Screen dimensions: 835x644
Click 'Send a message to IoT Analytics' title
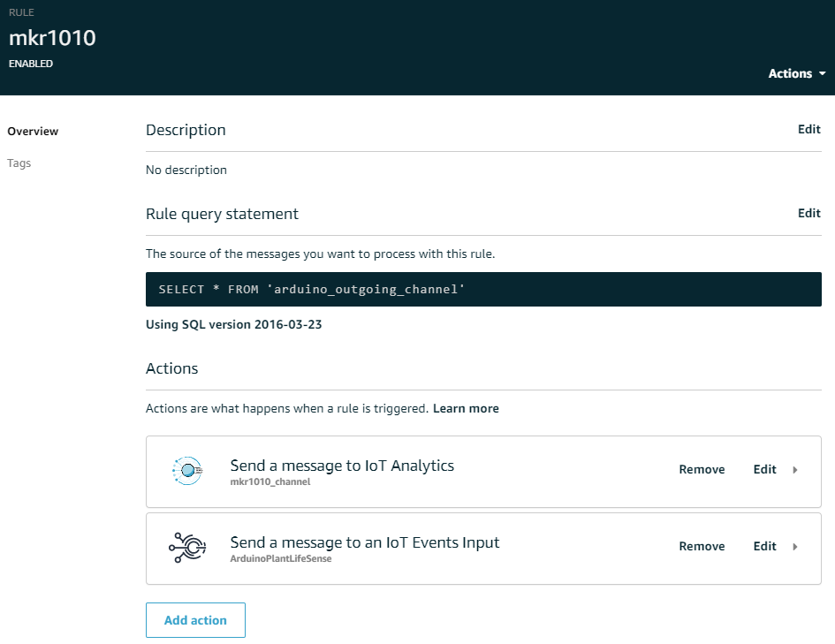coord(342,466)
